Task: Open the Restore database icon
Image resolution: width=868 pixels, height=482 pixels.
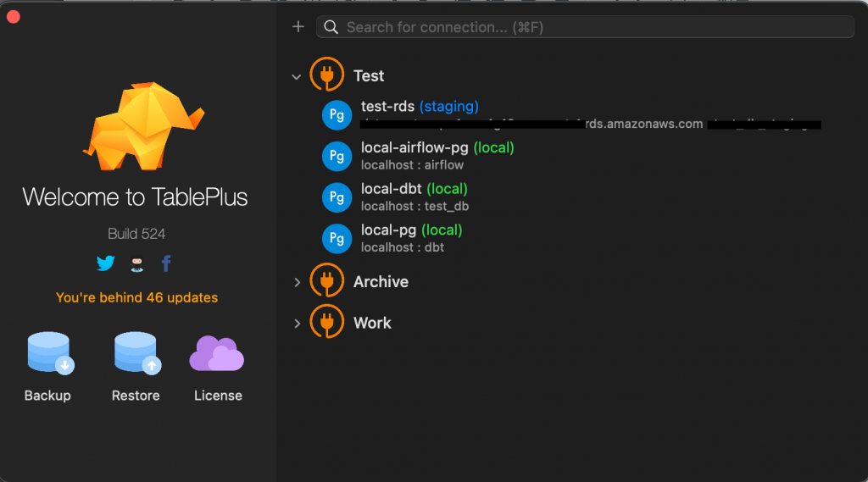Action: [x=137, y=353]
